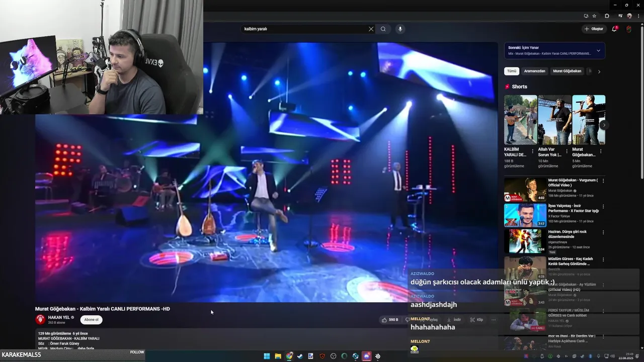The image size is (644, 362).
Task: Open more actions ellipsis below video
Action: tap(494, 320)
